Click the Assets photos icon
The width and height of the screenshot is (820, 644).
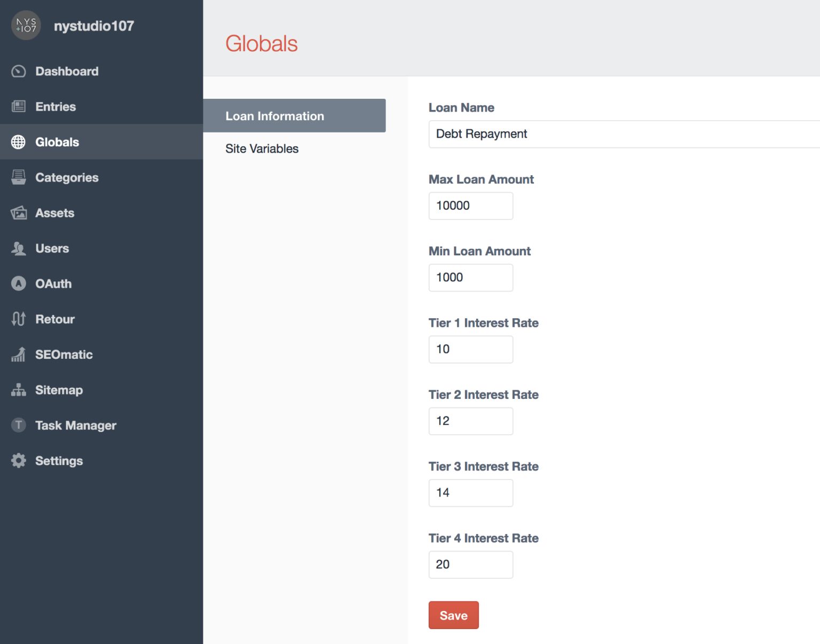click(x=19, y=213)
